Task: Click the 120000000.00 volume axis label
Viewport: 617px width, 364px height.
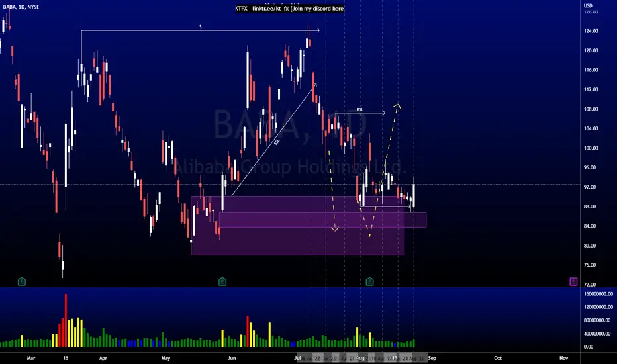Action: [x=598, y=307]
